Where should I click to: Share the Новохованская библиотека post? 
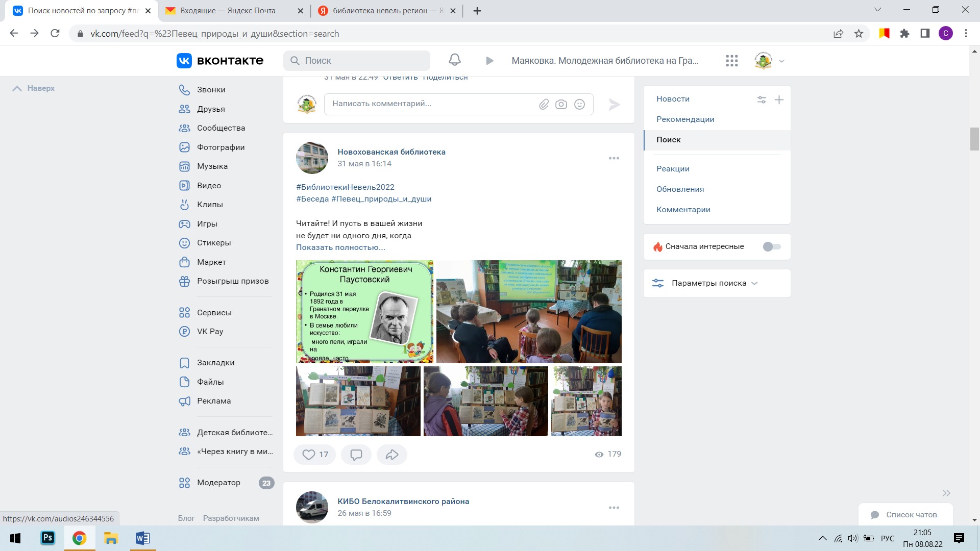pos(391,455)
